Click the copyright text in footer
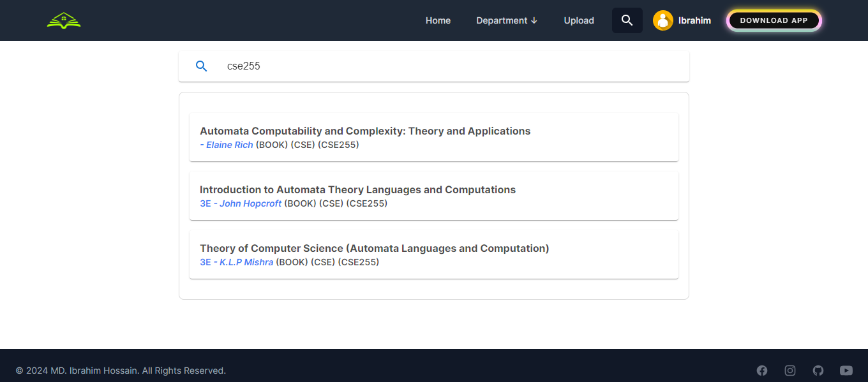868x382 pixels. [x=121, y=371]
